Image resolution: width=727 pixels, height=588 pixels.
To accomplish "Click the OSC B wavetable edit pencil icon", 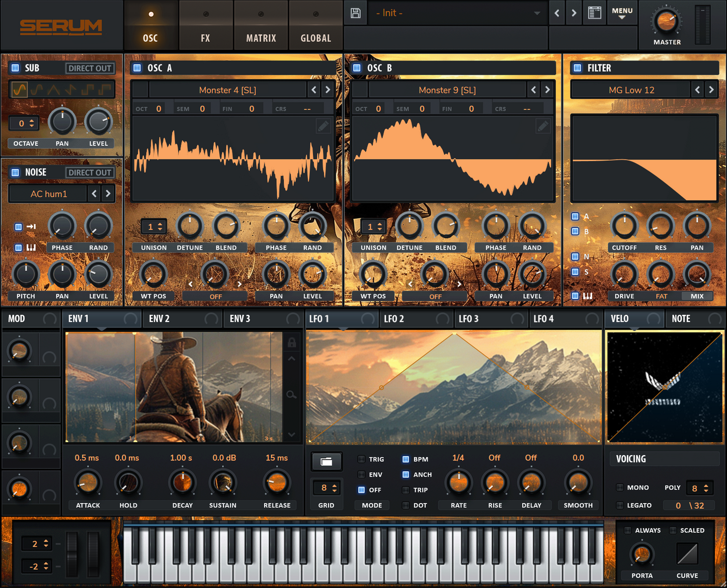I will coord(543,126).
